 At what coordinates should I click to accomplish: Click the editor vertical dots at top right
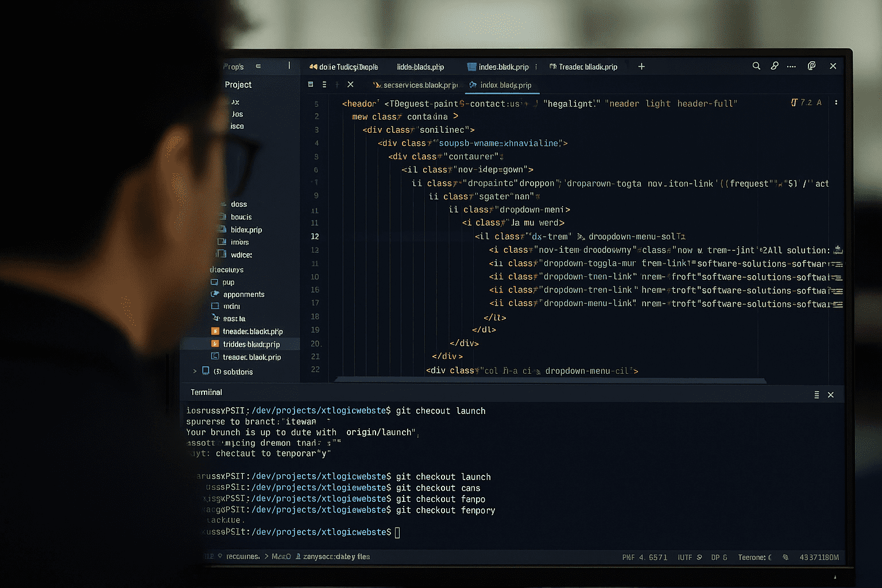point(836,103)
